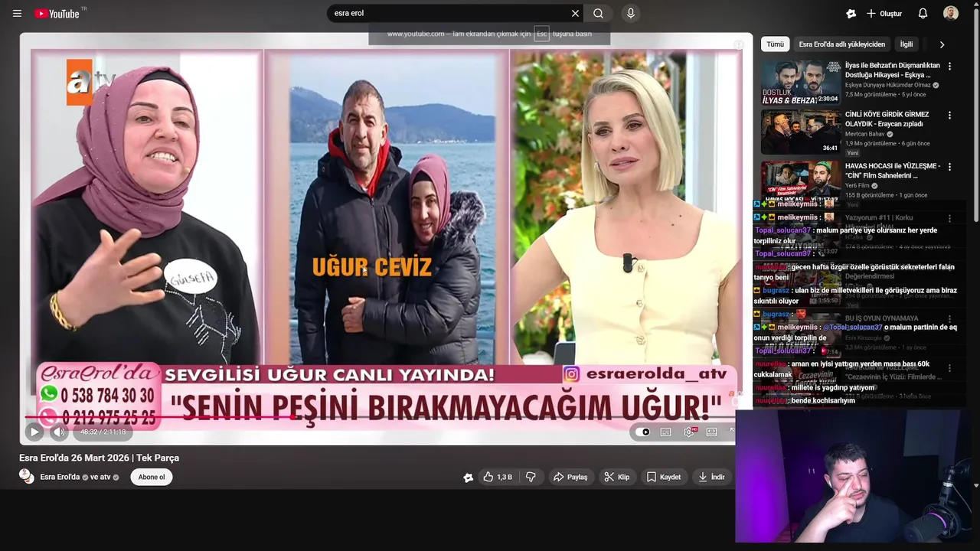Screen dimensions: 980x551
Task: Click the Esra Erol'da channel avatar
Action: coord(27,477)
